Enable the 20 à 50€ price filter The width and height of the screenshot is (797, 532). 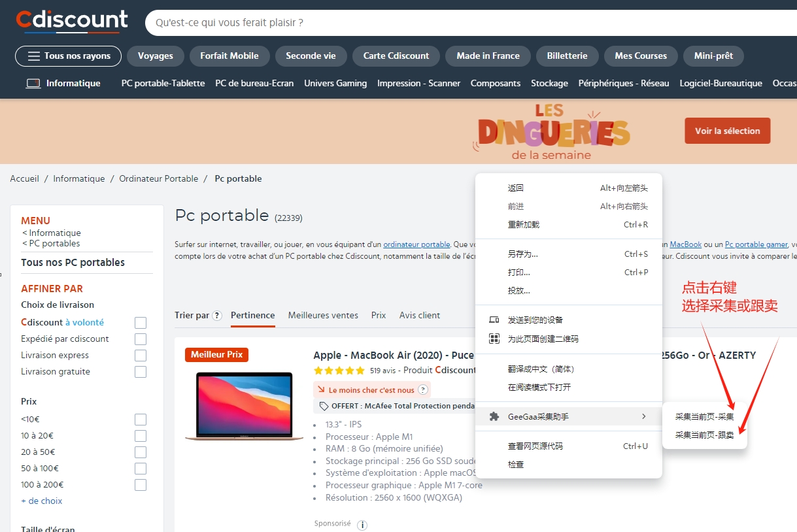point(141,452)
